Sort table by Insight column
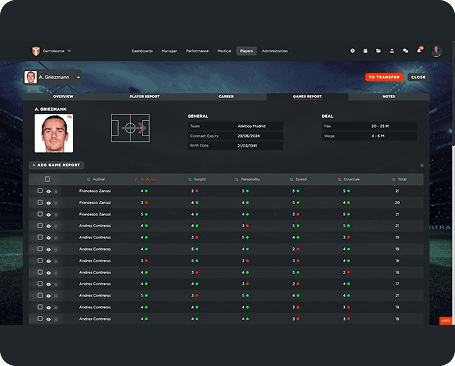Screen dimensions: 455x366 pos(197,179)
